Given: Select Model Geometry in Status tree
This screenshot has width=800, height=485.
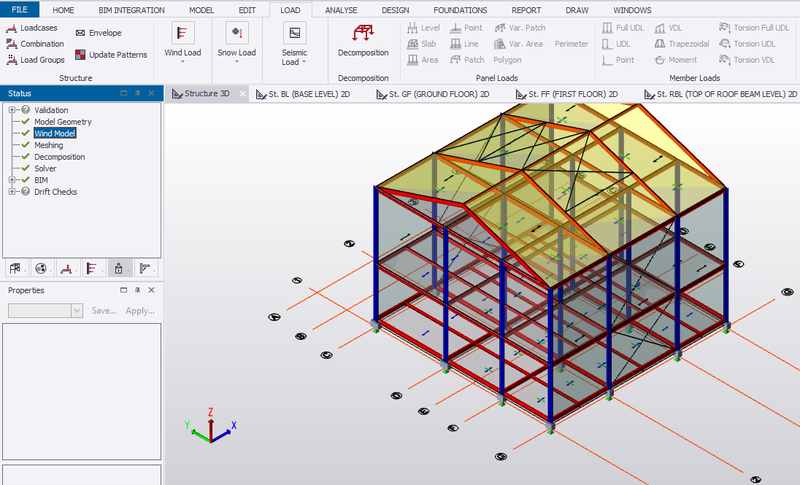Looking at the screenshot, I should pyautogui.click(x=63, y=121).
